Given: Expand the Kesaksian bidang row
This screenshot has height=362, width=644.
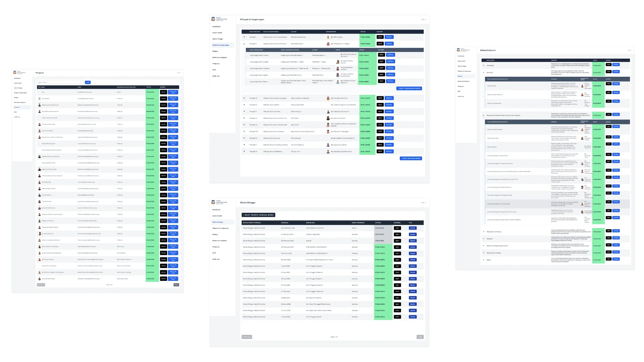Looking at the screenshot, I should (484, 239).
